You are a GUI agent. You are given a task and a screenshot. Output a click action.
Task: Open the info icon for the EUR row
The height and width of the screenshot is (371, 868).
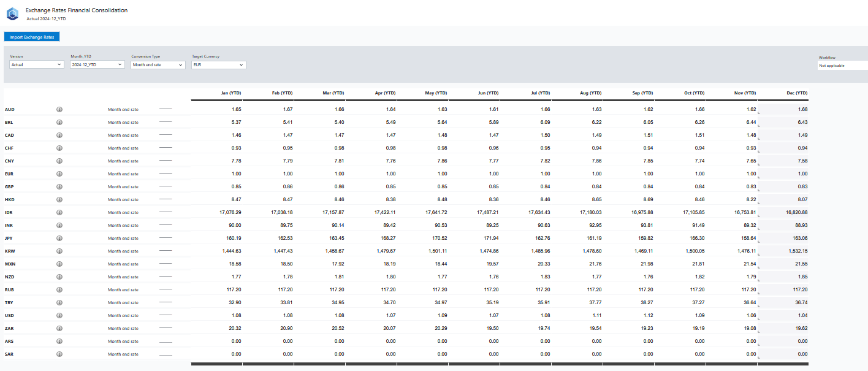59,174
